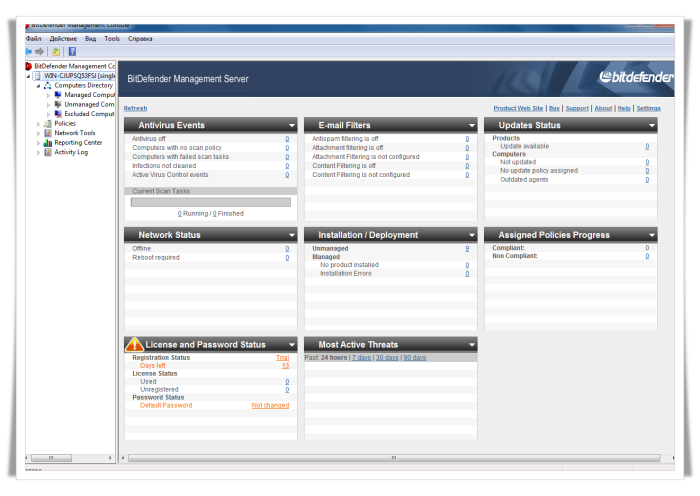700x496 pixels.
Task: Collapse the Computers Directory node
Action: tap(38, 86)
